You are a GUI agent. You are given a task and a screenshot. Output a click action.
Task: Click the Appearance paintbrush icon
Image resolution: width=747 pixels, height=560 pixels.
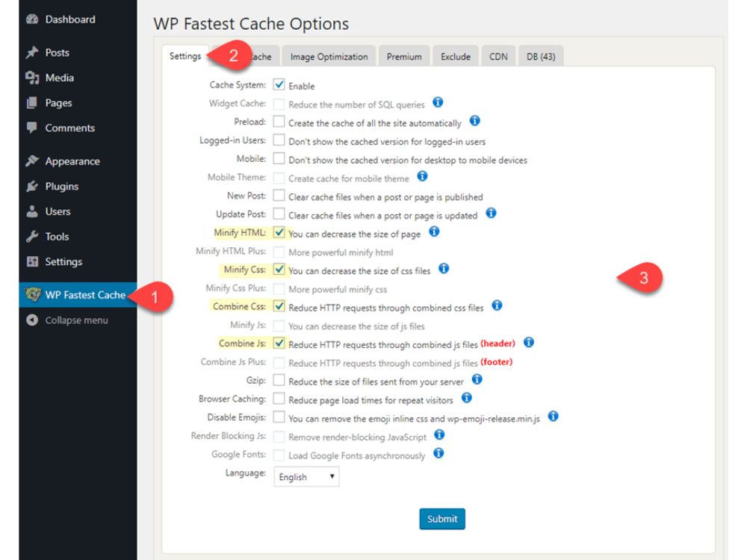pos(32,161)
